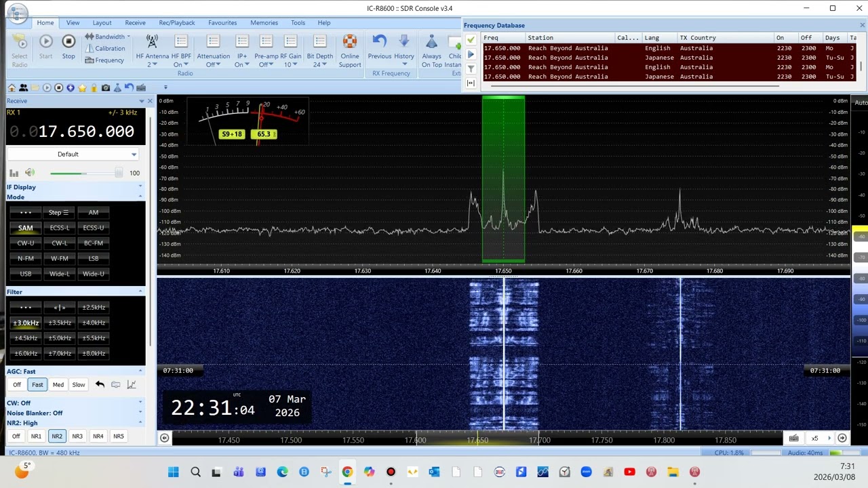Open the Rec/Playback ribbon tab
The image size is (868, 488).
(177, 22)
